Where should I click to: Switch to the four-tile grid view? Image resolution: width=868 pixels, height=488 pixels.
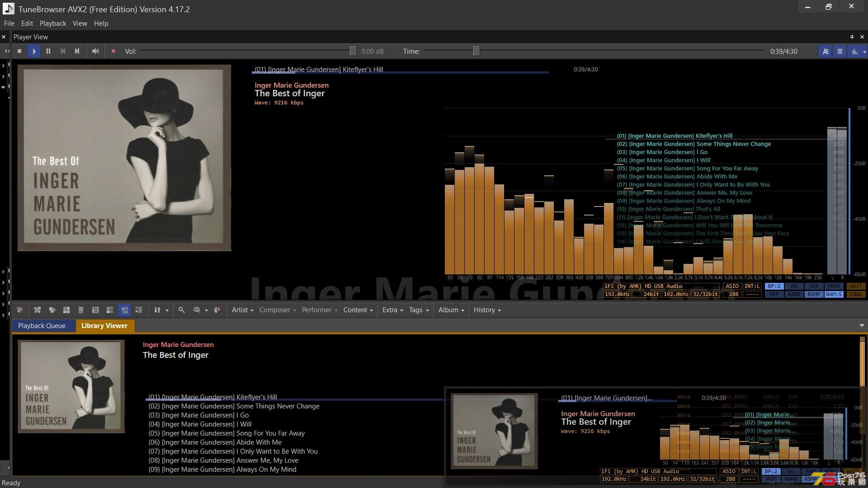(66, 310)
